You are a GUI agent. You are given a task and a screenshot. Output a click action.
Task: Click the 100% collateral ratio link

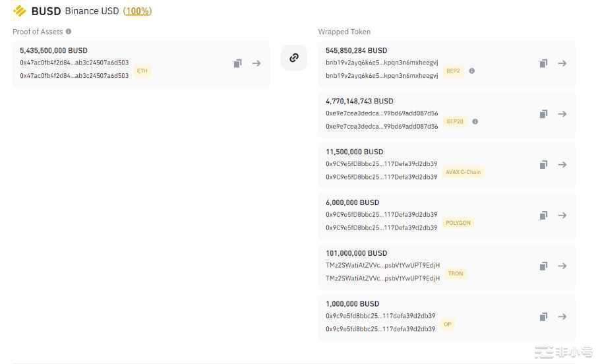[x=137, y=11]
